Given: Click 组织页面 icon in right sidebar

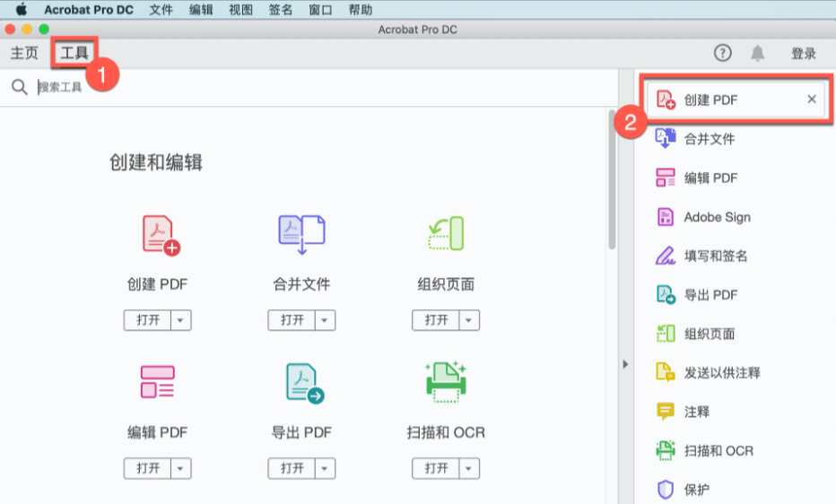Looking at the screenshot, I should point(666,334).
